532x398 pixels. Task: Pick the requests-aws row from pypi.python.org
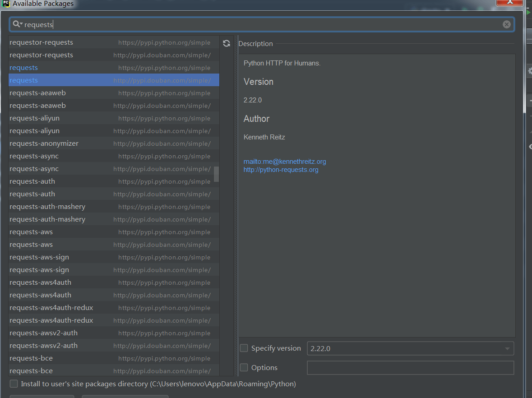[x=114, y=232]
